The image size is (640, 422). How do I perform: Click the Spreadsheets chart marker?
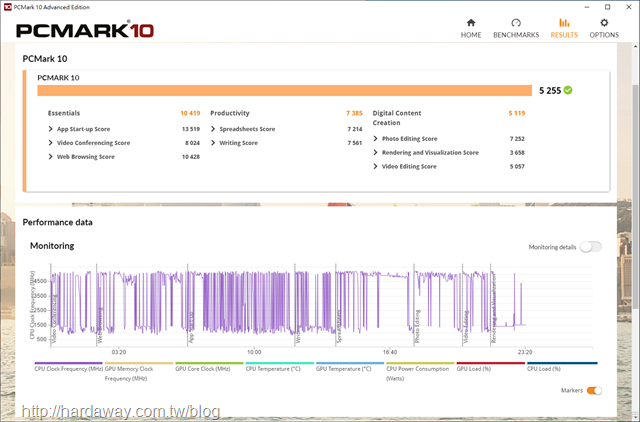coord(339,326)
